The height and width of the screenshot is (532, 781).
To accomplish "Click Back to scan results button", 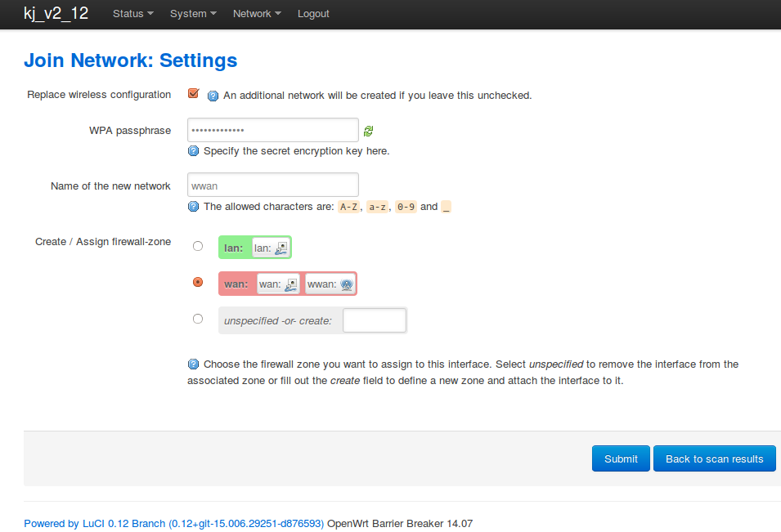I will coord(714,458).
